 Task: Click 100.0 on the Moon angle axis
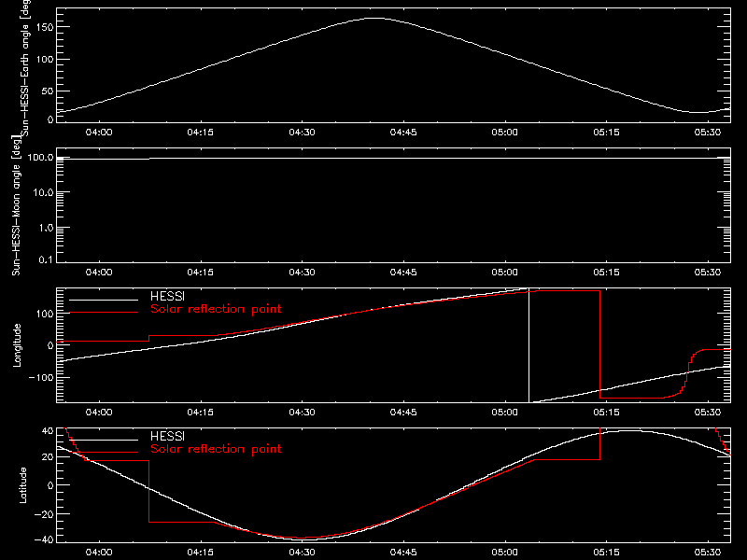click(x=40, y=158)
